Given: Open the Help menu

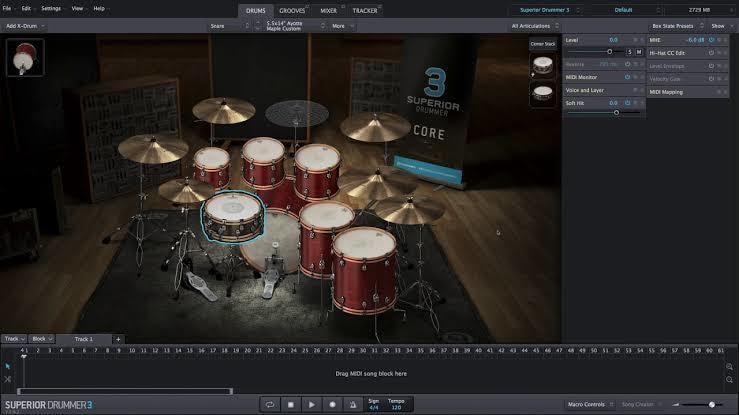Looking at the screenshot, I should [99, 8].
